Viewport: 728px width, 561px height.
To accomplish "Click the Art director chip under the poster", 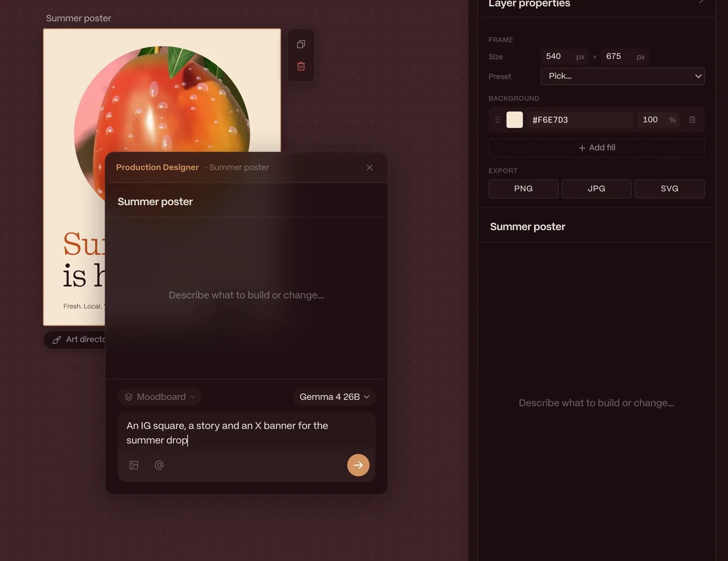I will click(x=75, y=339).
